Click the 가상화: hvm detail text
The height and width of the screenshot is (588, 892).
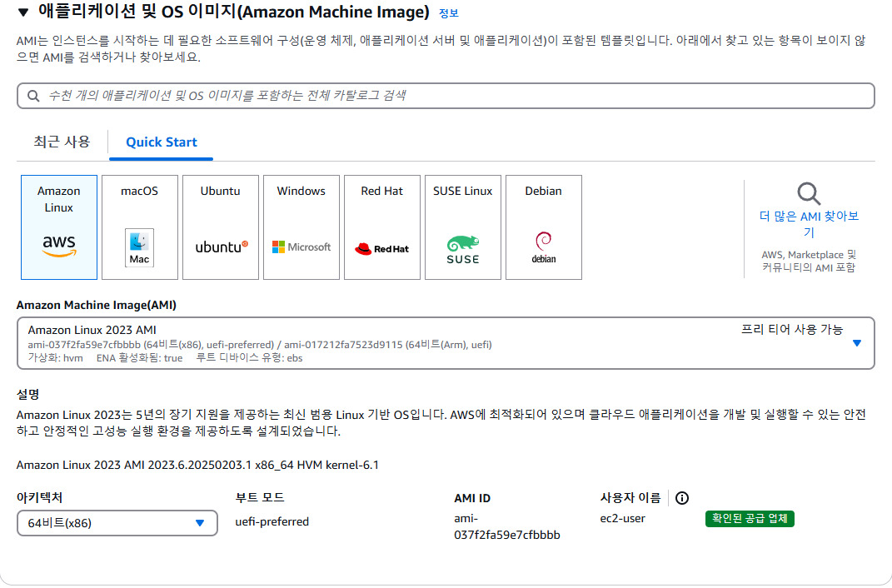point(55,358)
